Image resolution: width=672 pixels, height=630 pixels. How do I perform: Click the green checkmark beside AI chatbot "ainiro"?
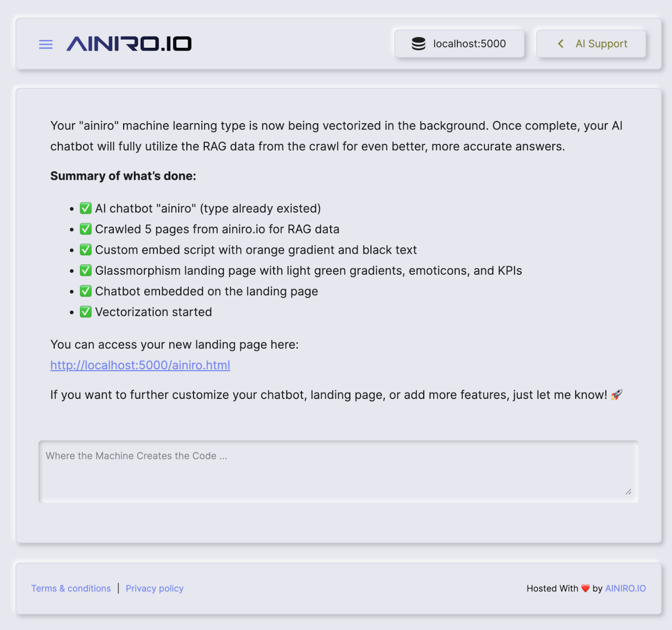click(x=86, y=208)
